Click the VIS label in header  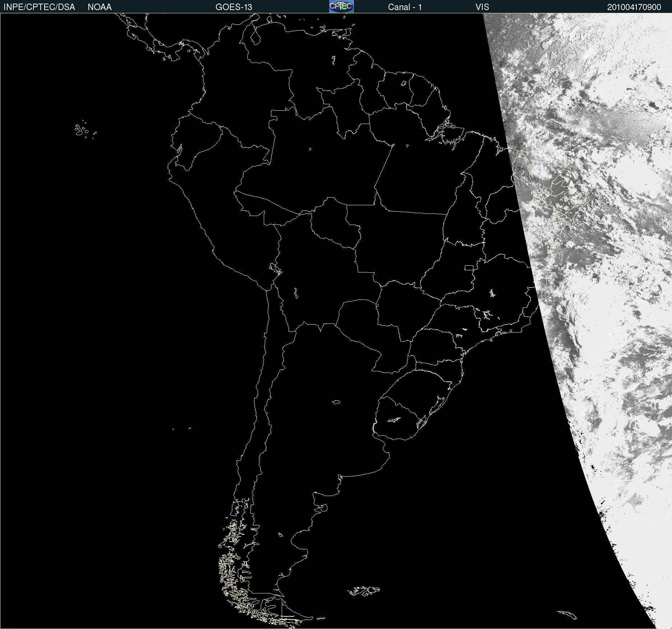pos(482,7)
